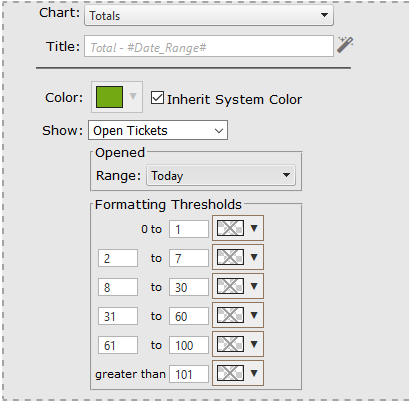Click the lower limit field containing 31

[118, 316]
